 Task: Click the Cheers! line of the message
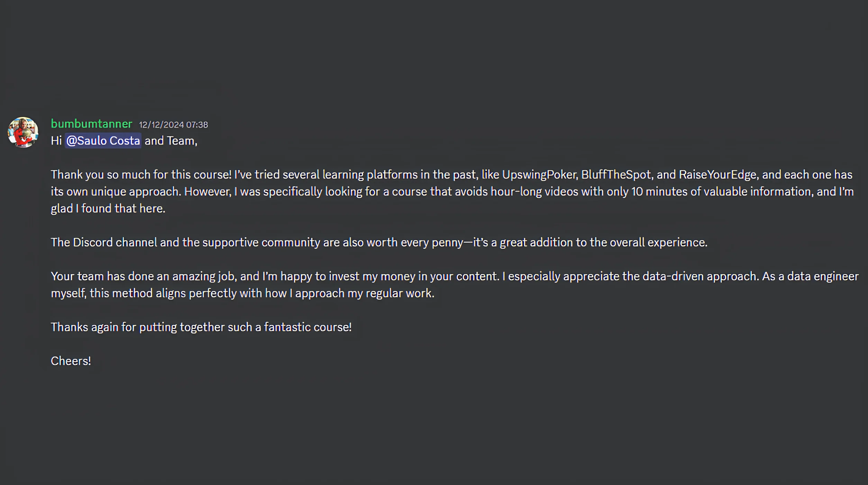click(x=70, y=361)
